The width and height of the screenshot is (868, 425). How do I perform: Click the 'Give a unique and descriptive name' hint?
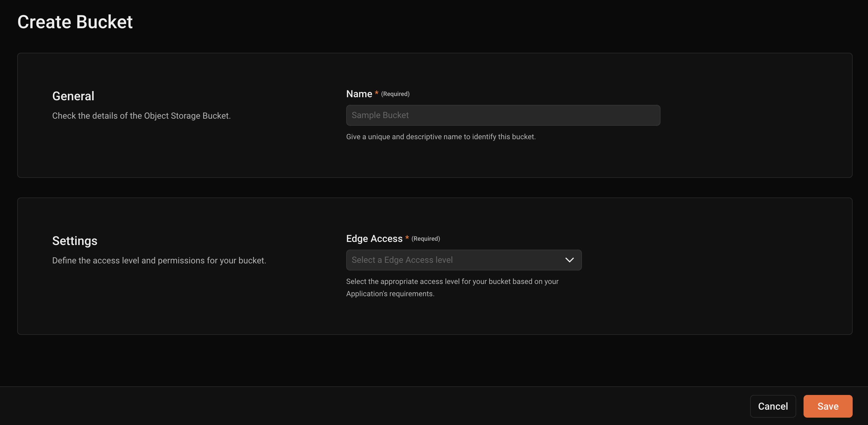441,137
